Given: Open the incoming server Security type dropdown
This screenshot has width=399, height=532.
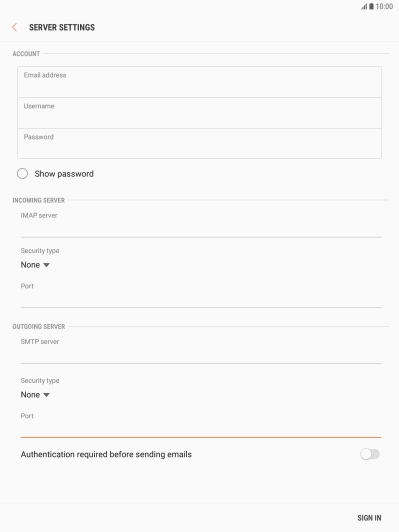Looking at the screenshot, I should [35, 265].
